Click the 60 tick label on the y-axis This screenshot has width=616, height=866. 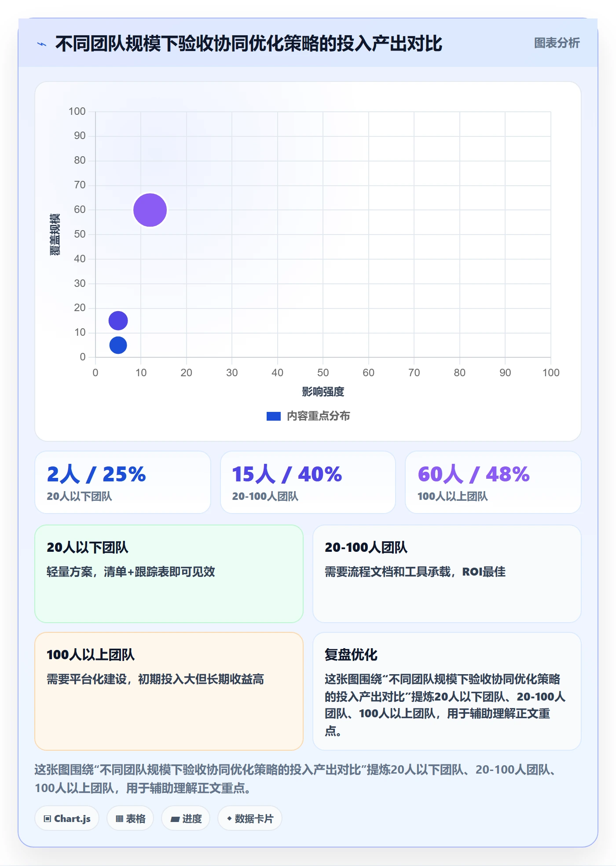[x=80, y=209]
